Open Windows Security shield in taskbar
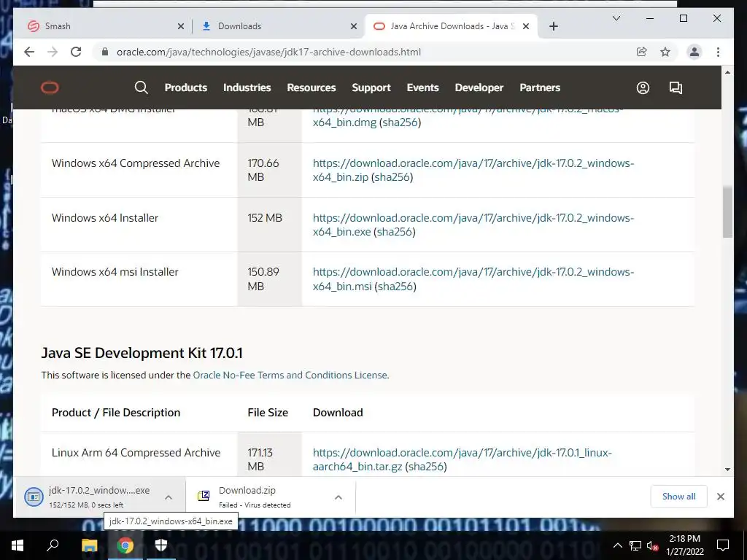This screenshot has height=560, width=747. [161, 545]
